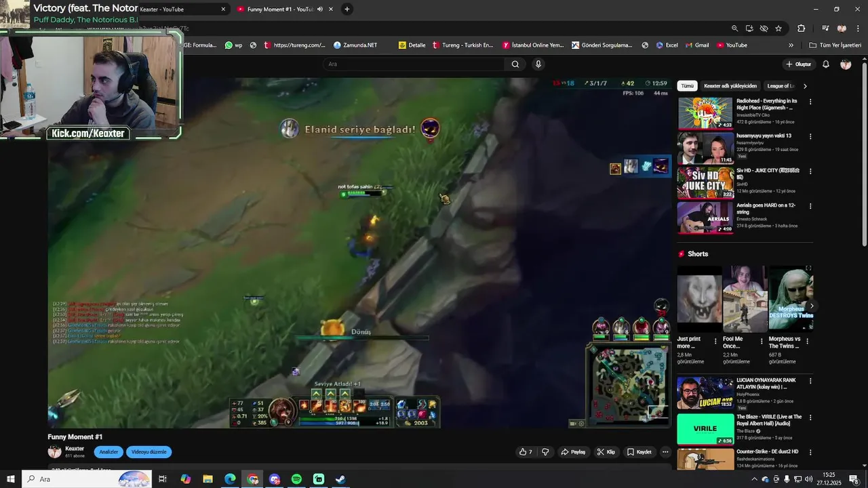This screenshot has height=488, width=868.
Task: Select the League of Legends chip
Action: click(x=781, y=86)
